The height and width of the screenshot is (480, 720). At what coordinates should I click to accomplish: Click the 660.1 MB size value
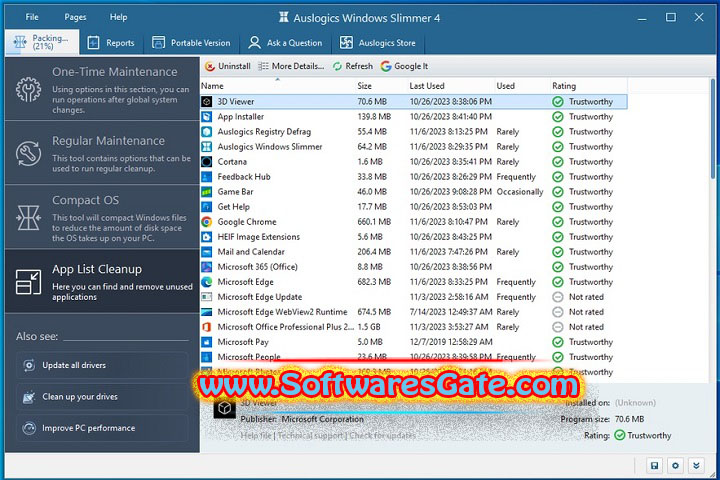coord(374,222)
